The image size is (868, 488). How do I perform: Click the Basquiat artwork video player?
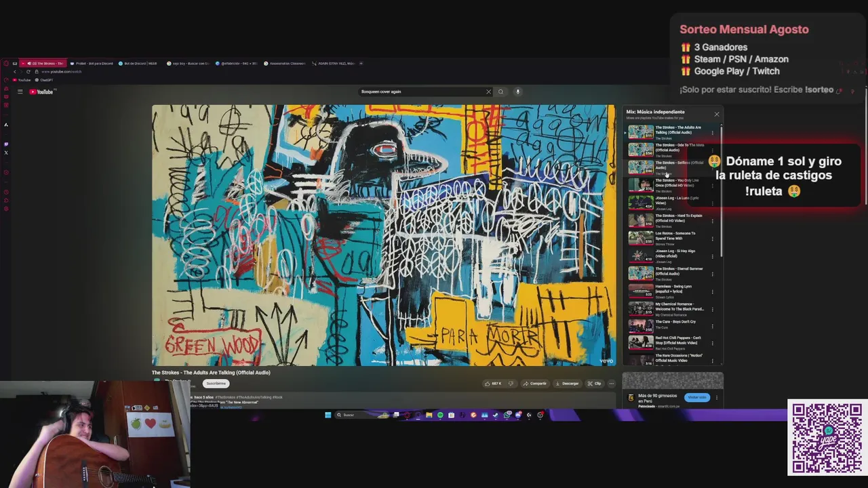coord(384,235)
